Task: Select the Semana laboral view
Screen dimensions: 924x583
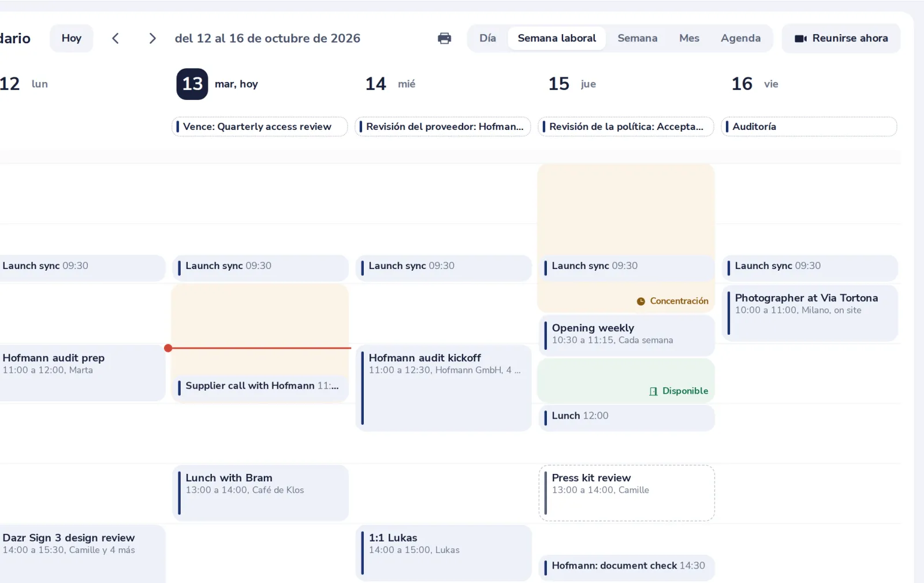Action: (x=557, y=38)
